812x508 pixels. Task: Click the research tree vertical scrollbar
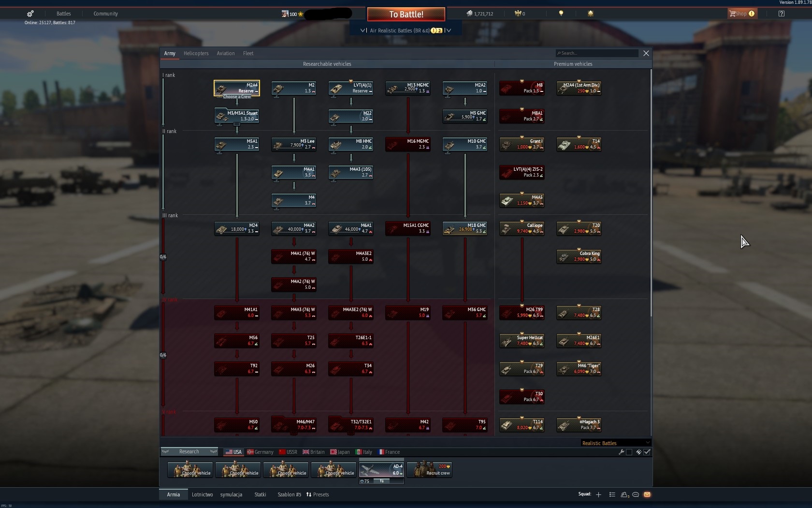click(651, 194)
